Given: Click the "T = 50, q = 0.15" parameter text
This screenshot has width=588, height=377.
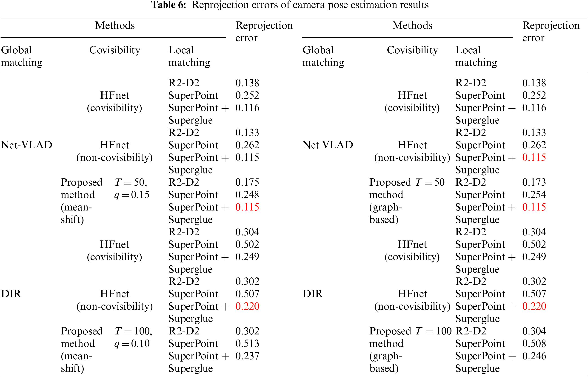Looking at the screenshot, I should [x=131, y=189].
